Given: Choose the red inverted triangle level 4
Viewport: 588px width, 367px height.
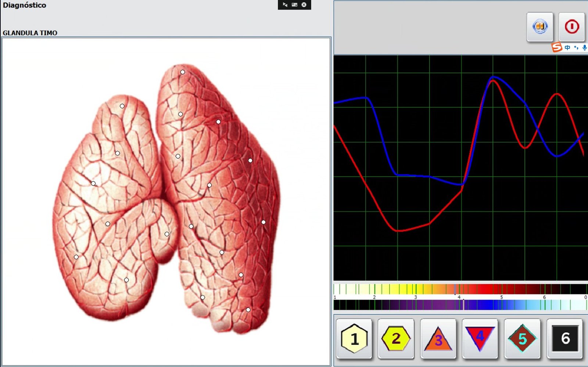Looking at the screenshot, I should 480,339.
